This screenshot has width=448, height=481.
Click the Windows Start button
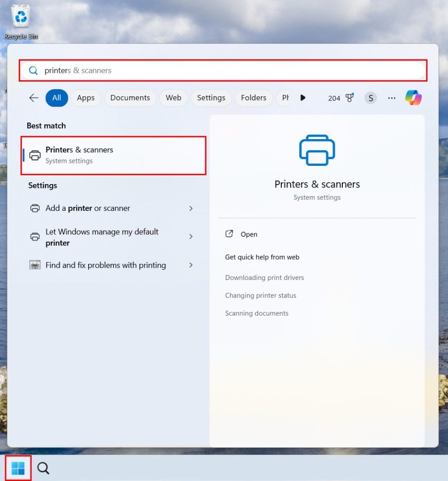pos(18,468)
